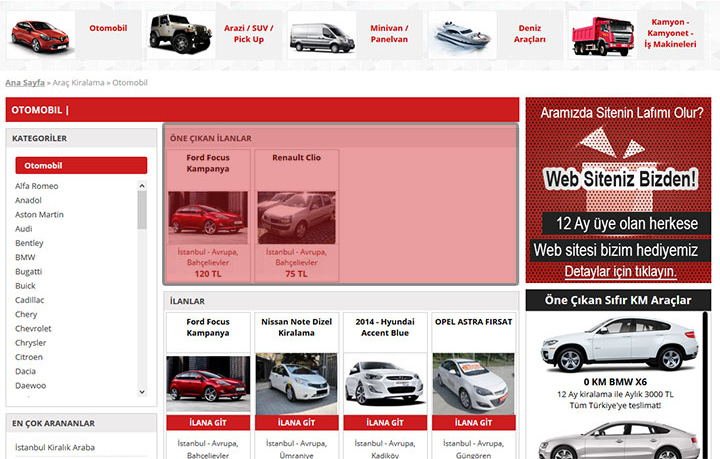Choose Dacia from brand list
The width and height of the screenshot is (720, 459).
[25, 371]
